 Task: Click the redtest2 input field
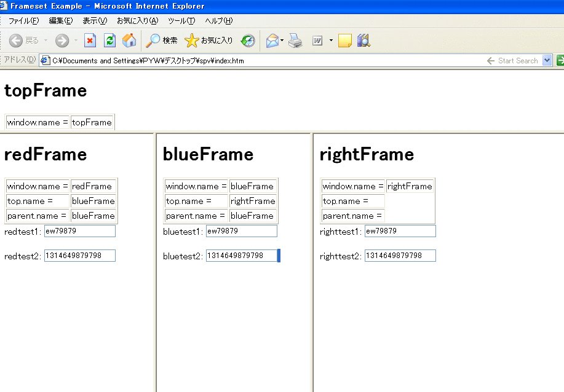pyautogui.click(x=80, y=256)
